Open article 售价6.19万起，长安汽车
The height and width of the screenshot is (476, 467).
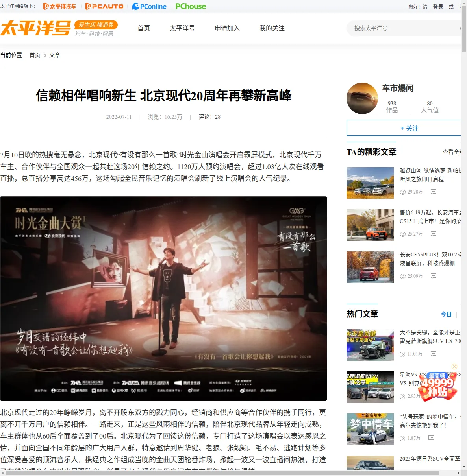[x=430, y=217]
